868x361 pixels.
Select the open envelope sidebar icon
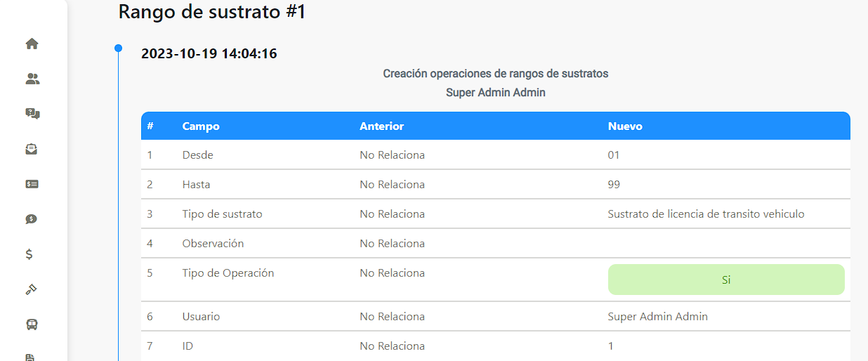[32, 149]
